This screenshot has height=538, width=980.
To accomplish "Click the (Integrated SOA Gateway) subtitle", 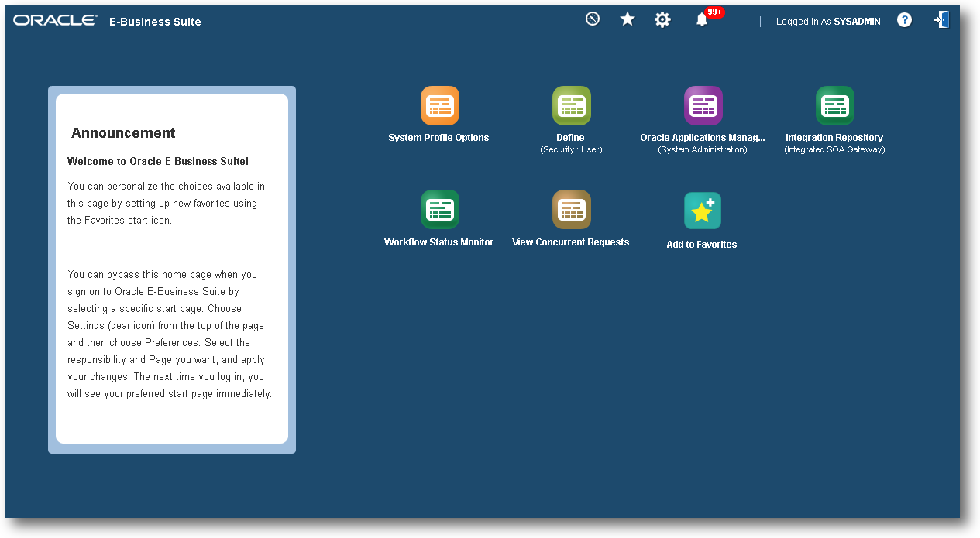I will tap(834, 149).
